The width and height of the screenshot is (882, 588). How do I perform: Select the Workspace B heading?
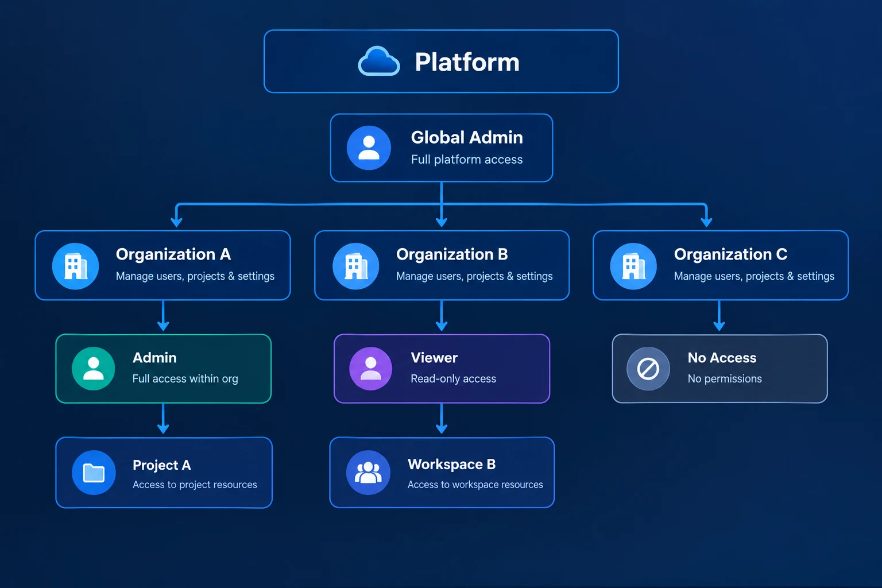(451, 464)
